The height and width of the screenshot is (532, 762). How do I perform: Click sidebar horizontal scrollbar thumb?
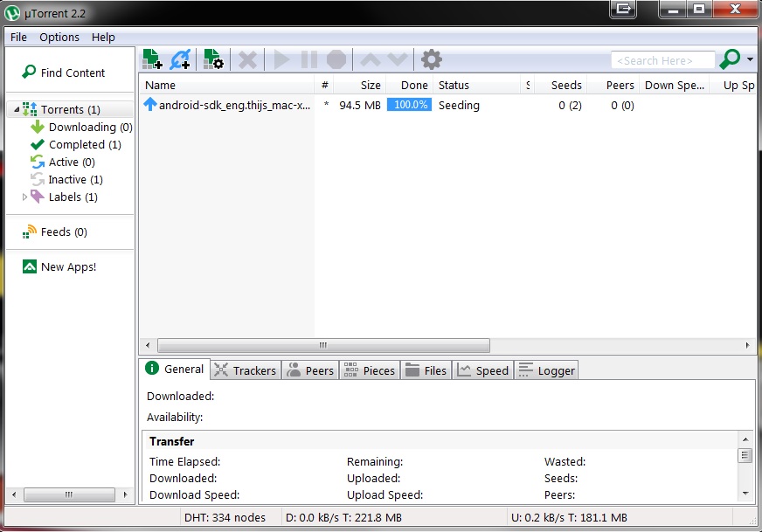tap(70, 494)
